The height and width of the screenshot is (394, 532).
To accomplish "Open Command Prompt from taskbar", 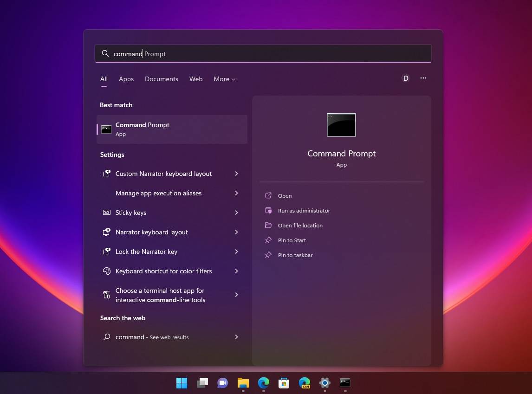I will coord(345,383).
